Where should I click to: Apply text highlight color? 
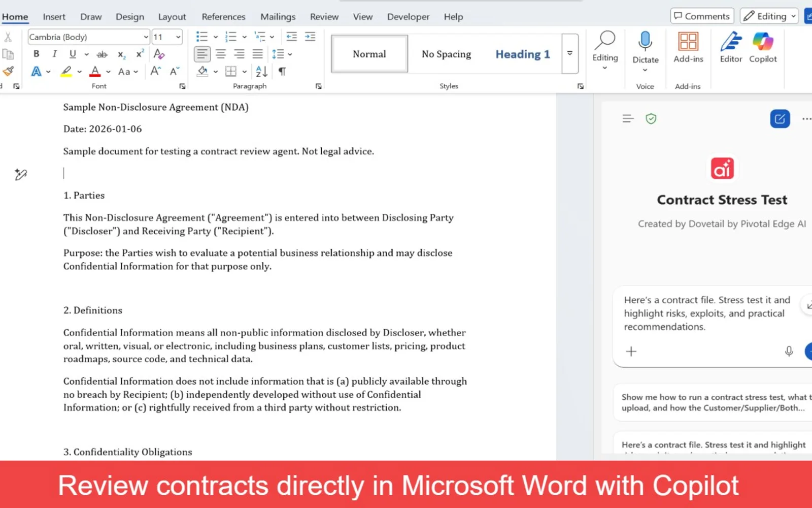[x=66, y=72]
